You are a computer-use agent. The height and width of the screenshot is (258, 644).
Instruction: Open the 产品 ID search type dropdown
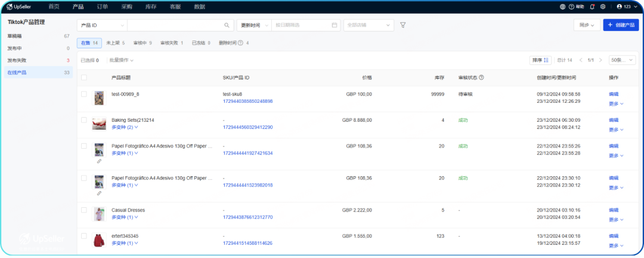[102, 25]
